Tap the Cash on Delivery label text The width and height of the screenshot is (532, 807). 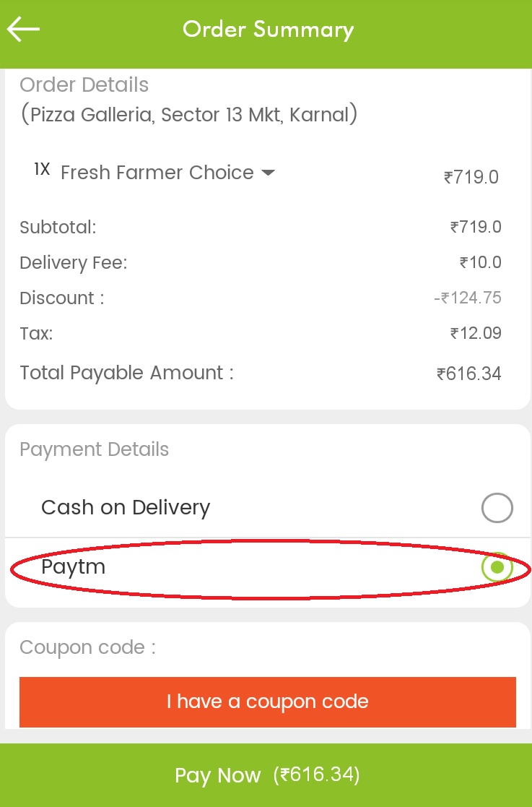click(126, 508)
